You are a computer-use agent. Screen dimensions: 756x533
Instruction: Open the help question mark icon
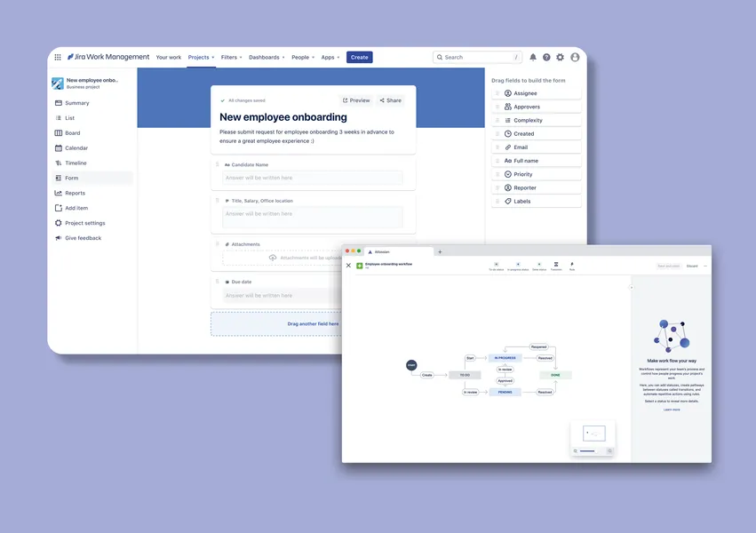point(546,57)
